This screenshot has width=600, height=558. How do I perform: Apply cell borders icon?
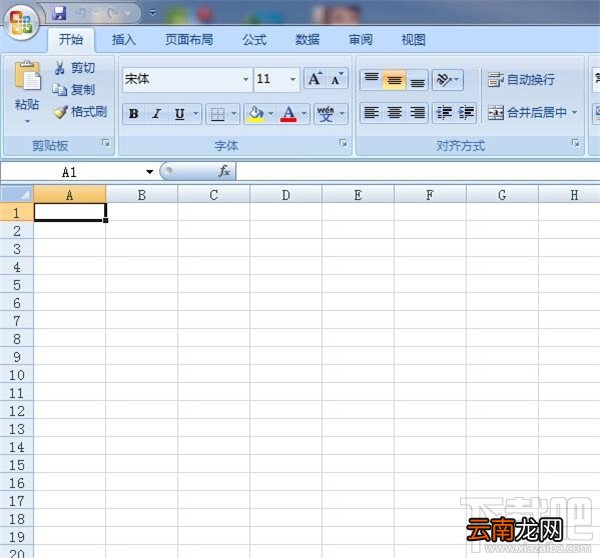tap(218, 114)
